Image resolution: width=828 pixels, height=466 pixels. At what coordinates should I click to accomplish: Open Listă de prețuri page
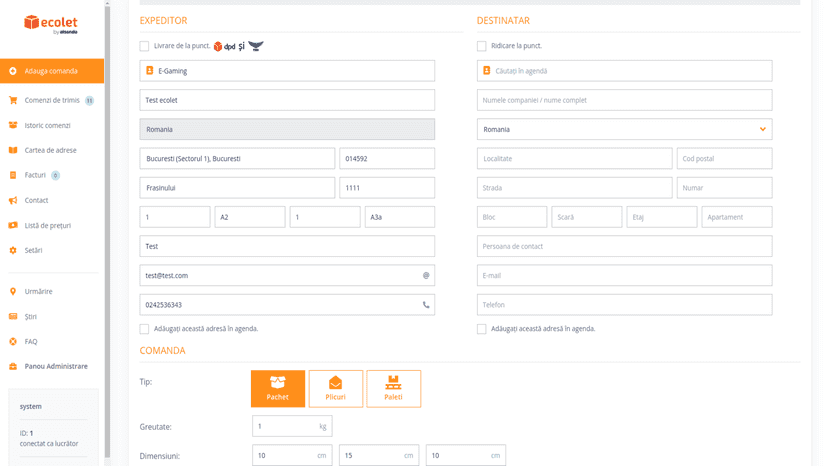coord(48,225)
